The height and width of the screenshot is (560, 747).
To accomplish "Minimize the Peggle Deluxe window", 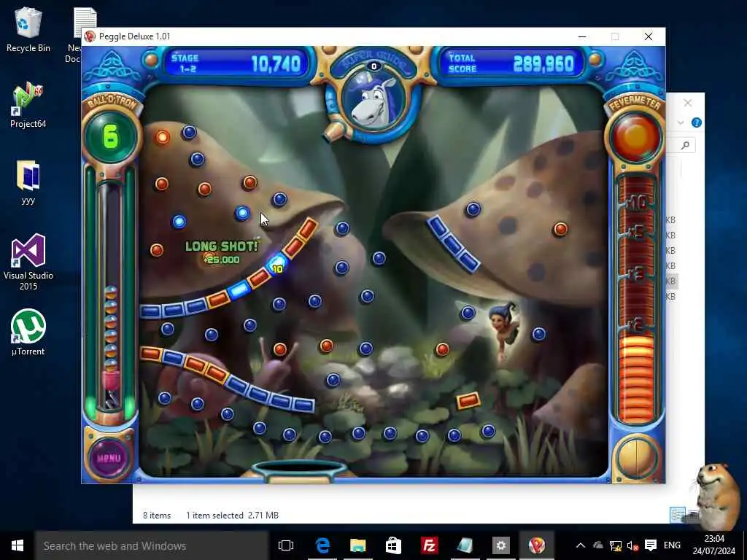I will [x=582, y=36].
